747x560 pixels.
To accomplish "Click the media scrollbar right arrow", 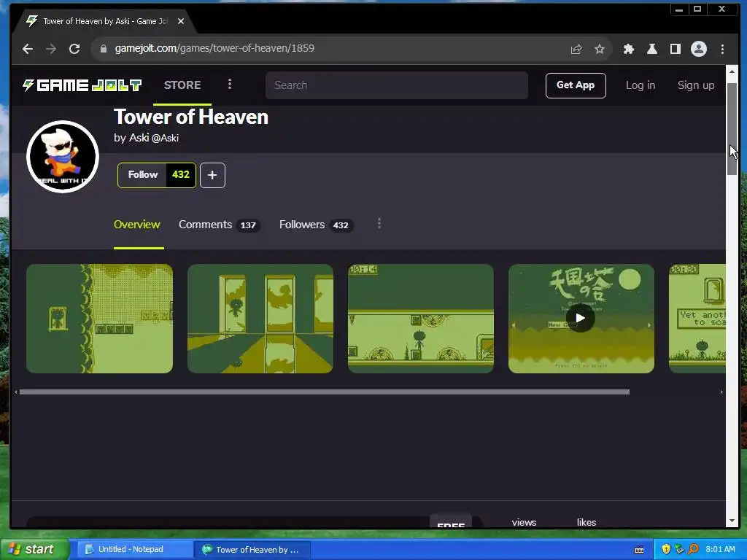I will point(721,392).
